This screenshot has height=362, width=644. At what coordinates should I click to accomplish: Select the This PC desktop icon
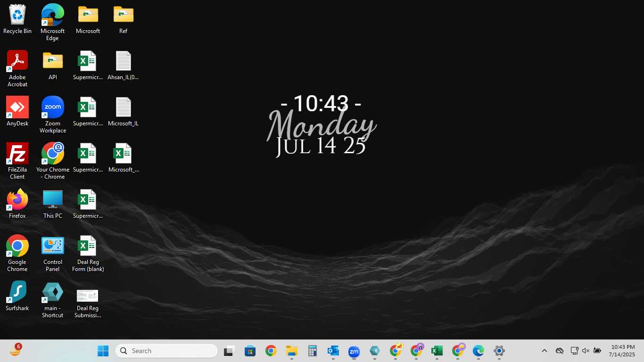pyautogui.click(x=52, y=204)
